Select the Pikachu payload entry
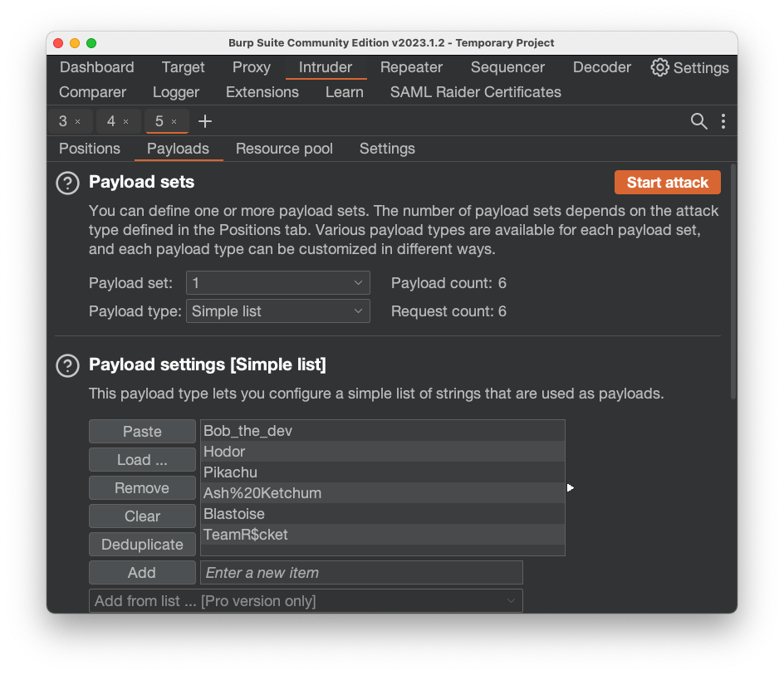Image resolution: width=784 pixels, height=675 pixels. click(x=382, y=472)
